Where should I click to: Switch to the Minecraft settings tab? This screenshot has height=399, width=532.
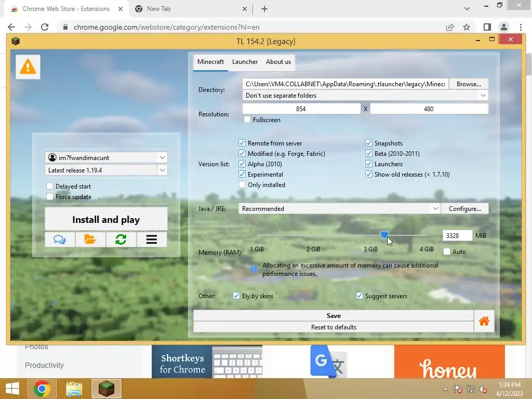210,62
